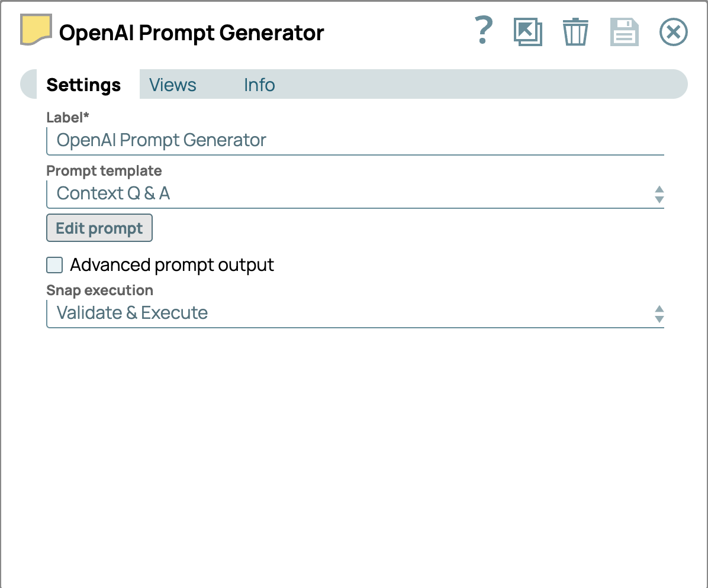Click the pop-out window icon
This screenshot has height=588, width=708.
coord(527,32)
